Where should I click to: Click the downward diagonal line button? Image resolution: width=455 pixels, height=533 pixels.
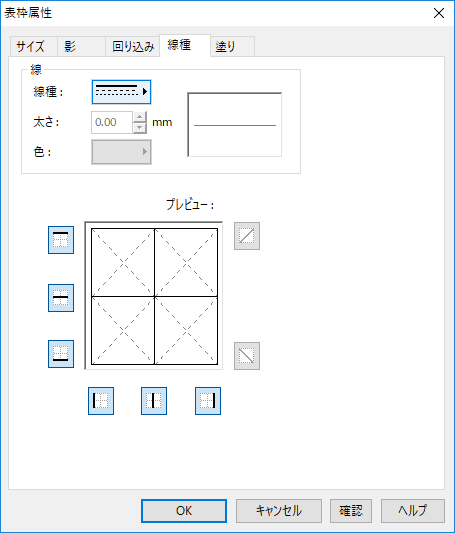[x=247, y=356]
